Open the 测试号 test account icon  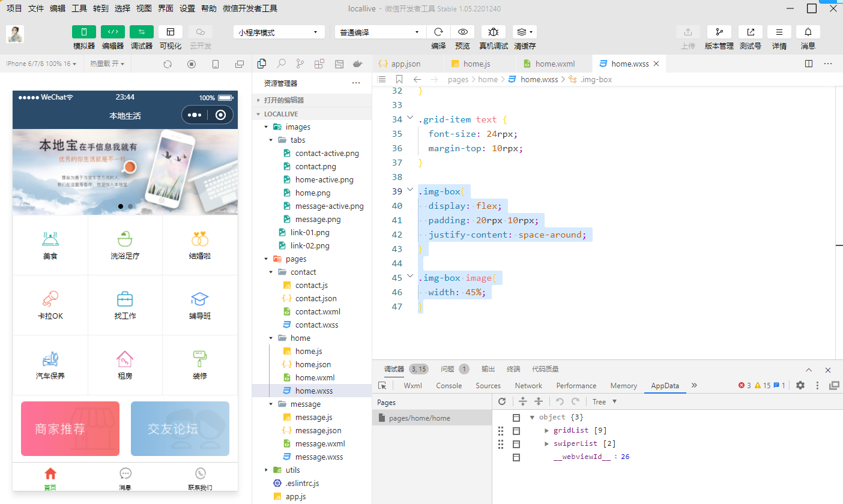[x=751, y=32]
